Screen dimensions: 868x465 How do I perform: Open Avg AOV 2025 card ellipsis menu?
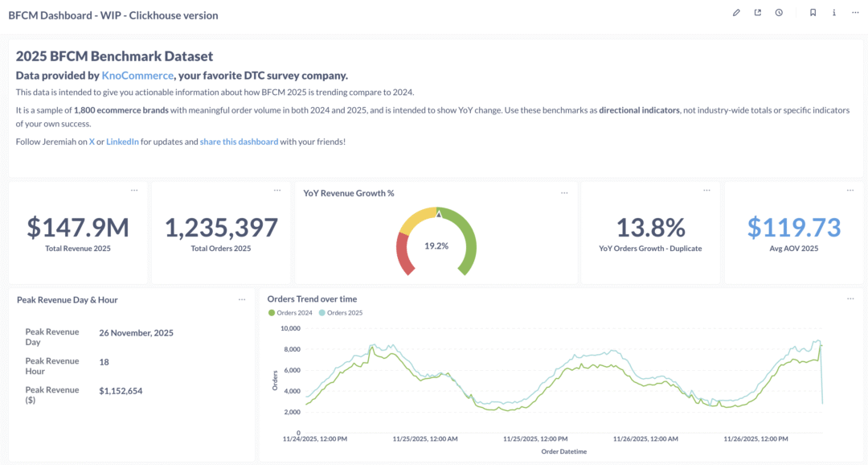pos(850,191)
